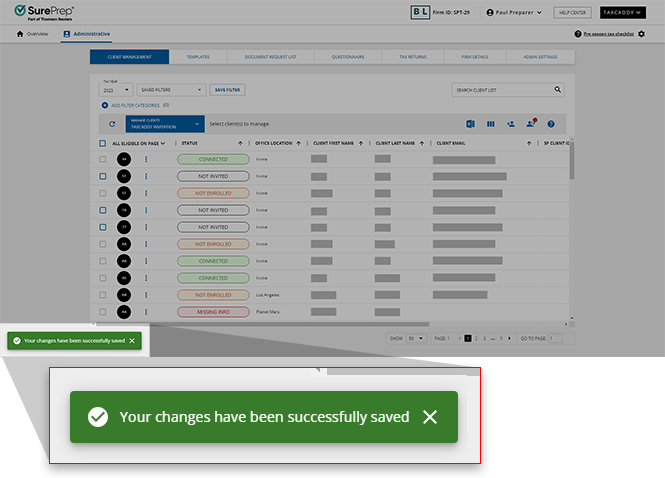Open the TaxCaddy dropdown button
The width and height of the screenshot is (665, 478).
click(x=623, y=12)
